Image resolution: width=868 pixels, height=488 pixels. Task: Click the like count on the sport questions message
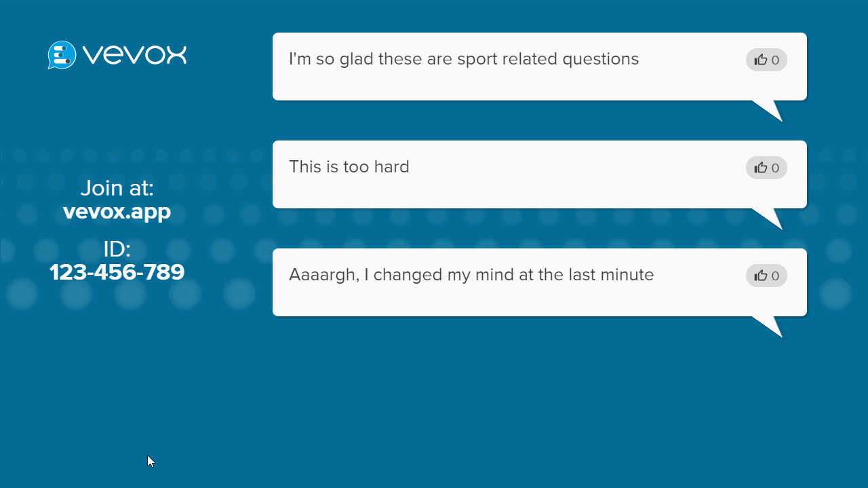pos(775,60)
